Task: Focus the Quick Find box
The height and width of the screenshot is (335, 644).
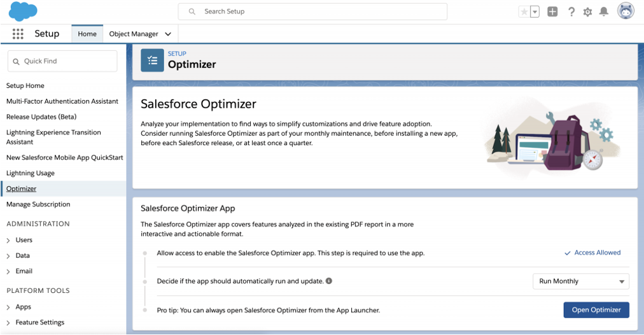Action: [x=62, y=61]
